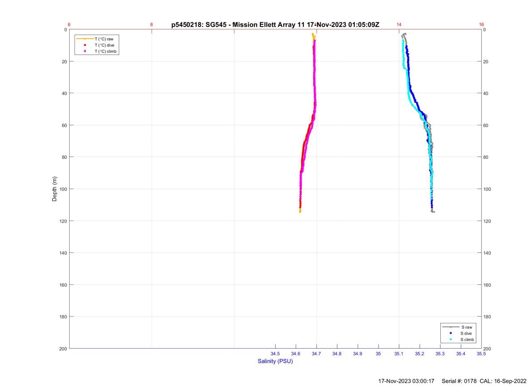532x392 pixels.
Task: Click the 'T (°C) dive' legend entry
Action: coord(104,45)
